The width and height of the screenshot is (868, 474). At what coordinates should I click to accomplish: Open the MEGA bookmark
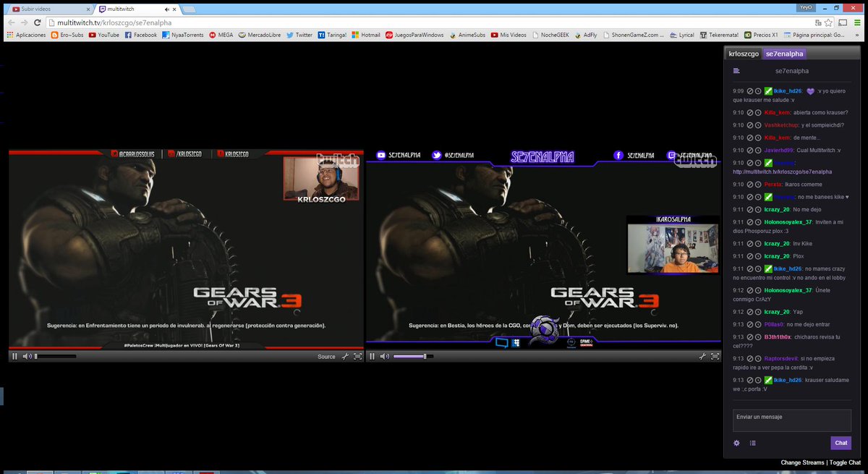[221, 35]
